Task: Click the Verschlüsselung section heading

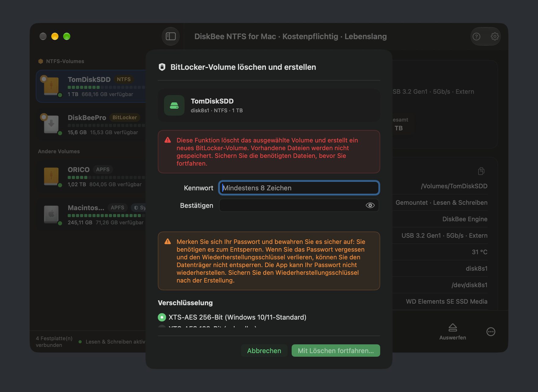Action: point(185,303)
